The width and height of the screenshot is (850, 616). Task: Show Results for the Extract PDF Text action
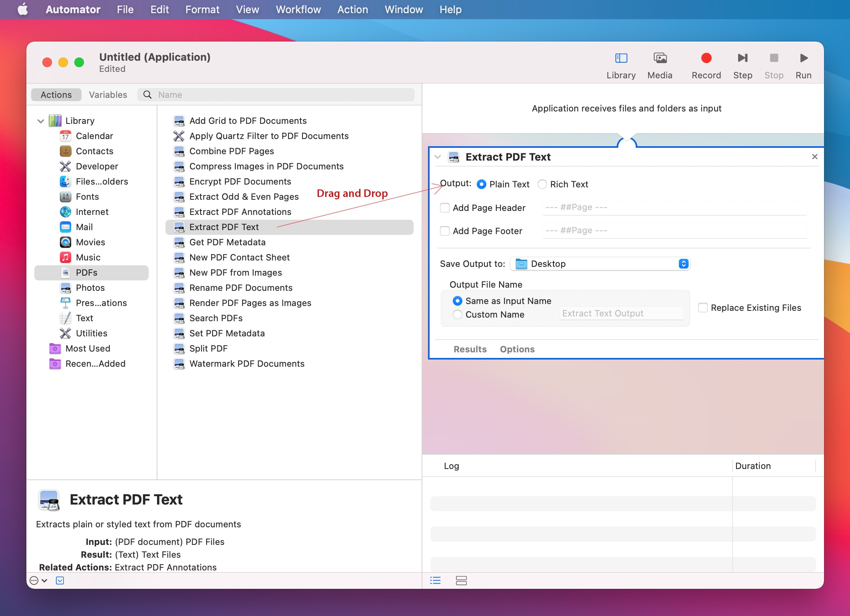[470, 349]
